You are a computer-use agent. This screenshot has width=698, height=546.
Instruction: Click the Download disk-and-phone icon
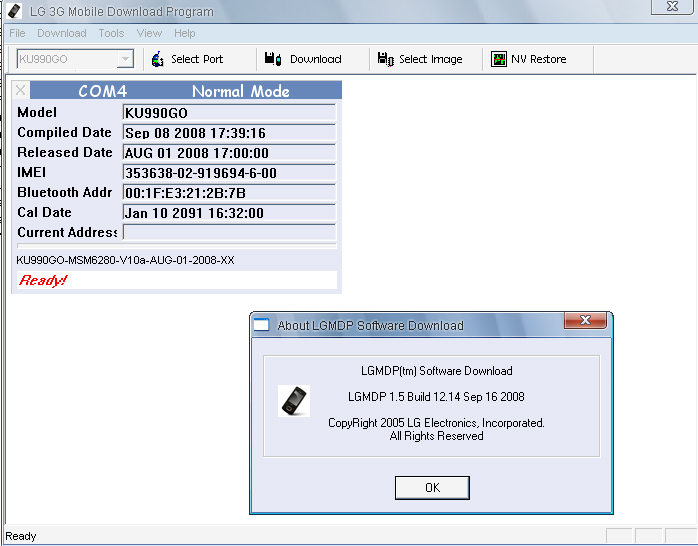pyautogui.click(x=272, y=59)
